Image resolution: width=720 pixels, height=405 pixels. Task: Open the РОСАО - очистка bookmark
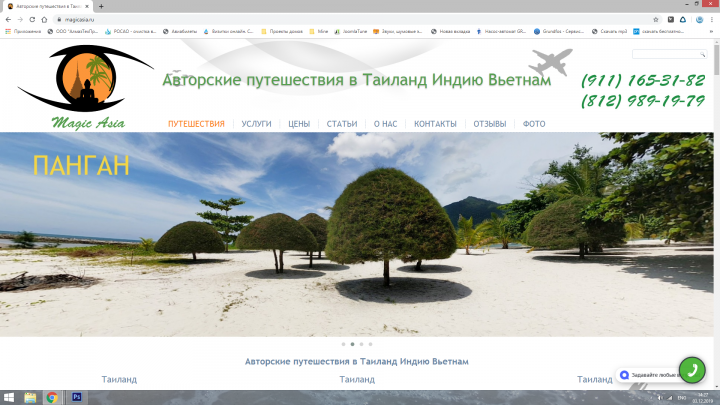click(x=130, y=32)
